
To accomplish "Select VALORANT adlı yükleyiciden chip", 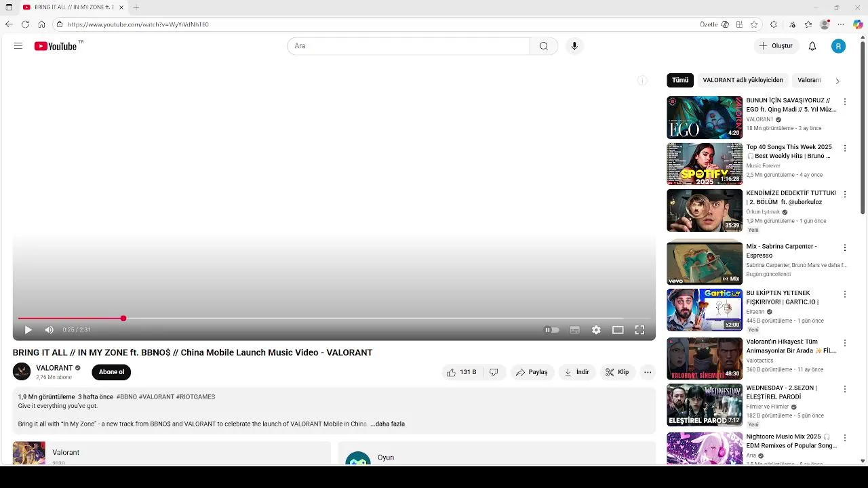I will pyautogui.click(x=743, y=80).
